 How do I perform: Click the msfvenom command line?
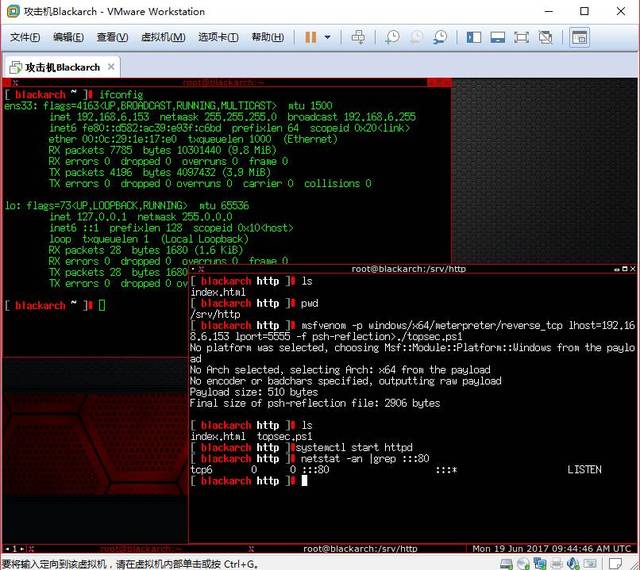pos(412,331)
